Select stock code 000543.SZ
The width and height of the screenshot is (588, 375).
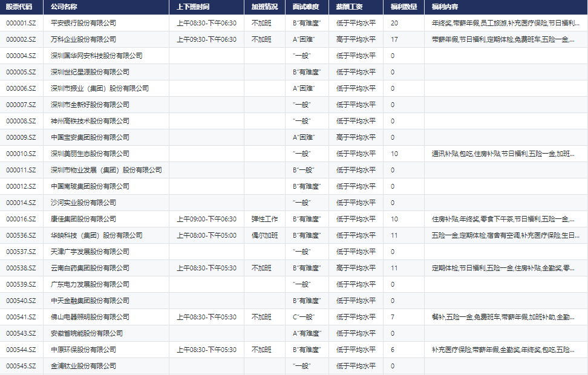21,333
